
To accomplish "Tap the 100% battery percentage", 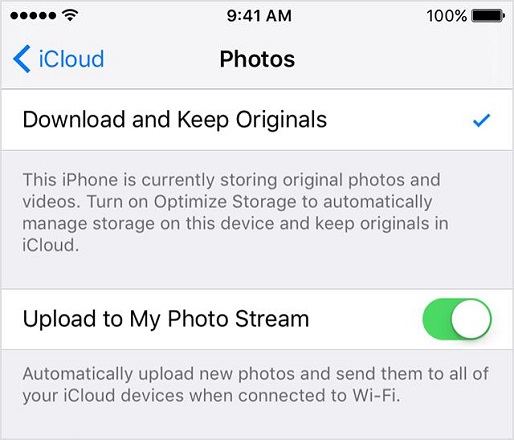I will (447, 16).
